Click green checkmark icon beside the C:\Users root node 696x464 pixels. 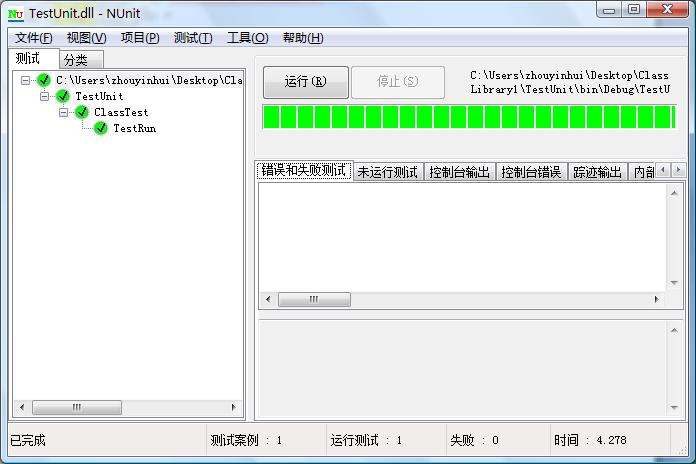44,80
